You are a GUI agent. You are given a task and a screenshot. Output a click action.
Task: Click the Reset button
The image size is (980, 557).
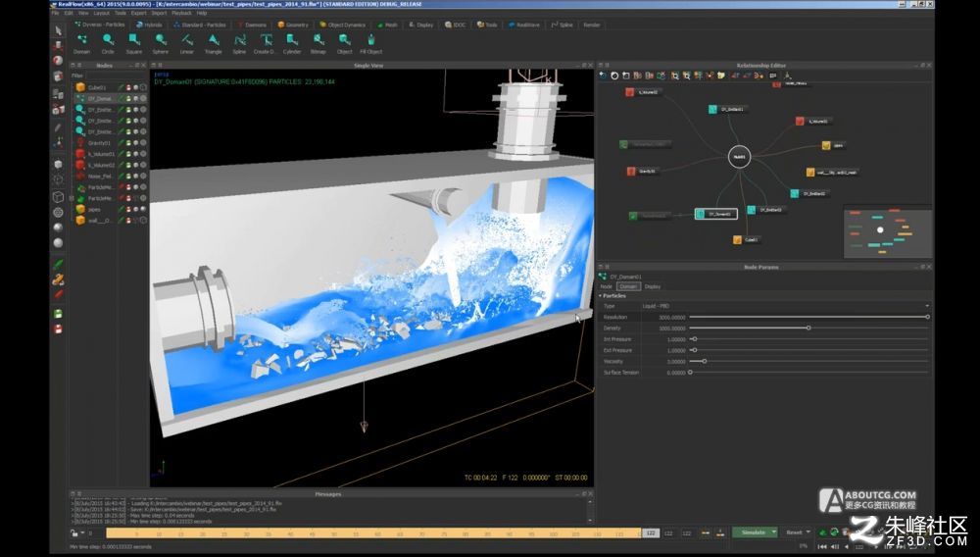(794, 532)
